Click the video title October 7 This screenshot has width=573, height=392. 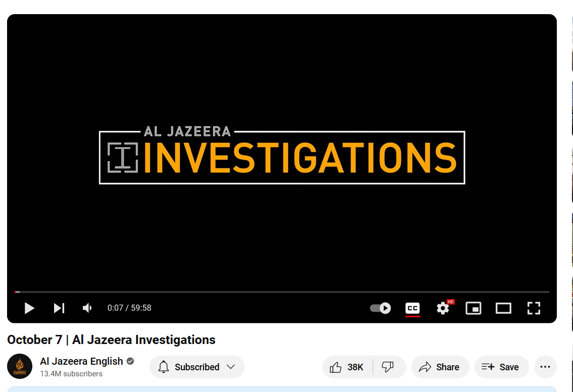pos(111,340)
